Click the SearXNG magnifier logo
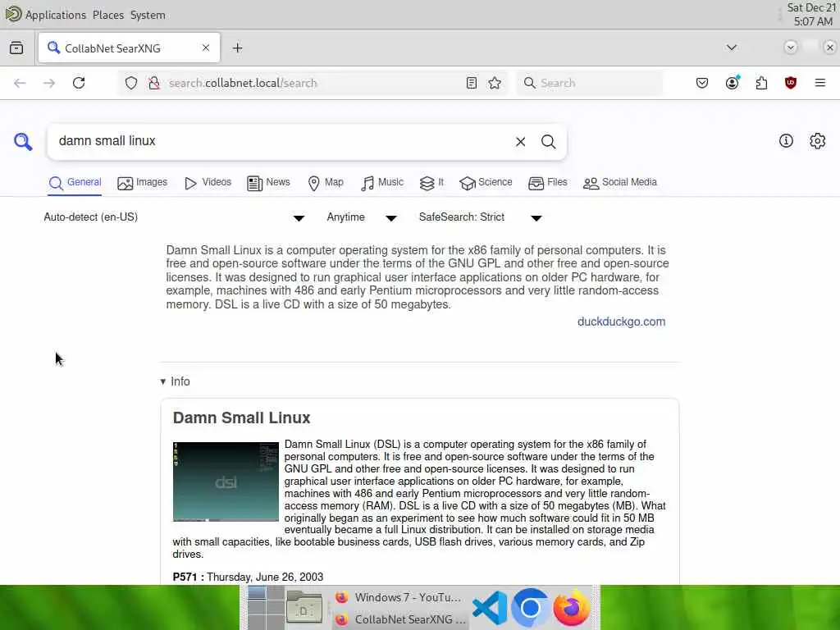The height and width of the screenshot is (630, 840). [22, 142]
